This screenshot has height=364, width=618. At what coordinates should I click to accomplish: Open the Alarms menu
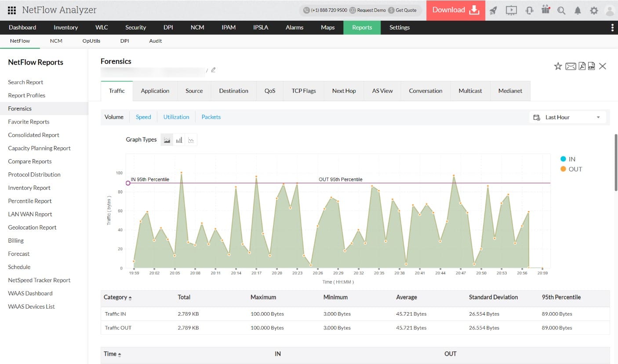pos(294,27)
